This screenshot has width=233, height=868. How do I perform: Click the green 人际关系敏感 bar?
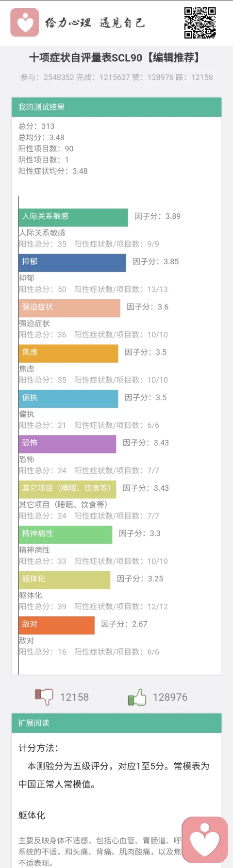tap(73, 216)
